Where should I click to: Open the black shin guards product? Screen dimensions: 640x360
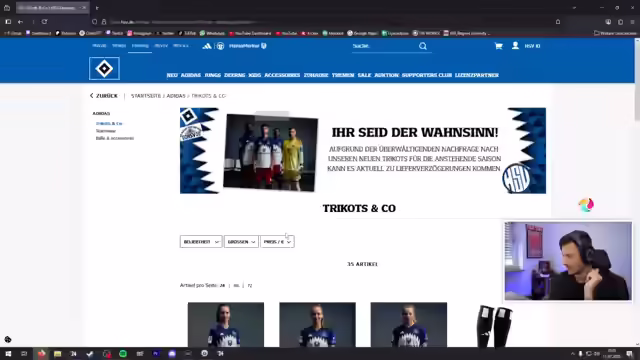coord(494,326)
